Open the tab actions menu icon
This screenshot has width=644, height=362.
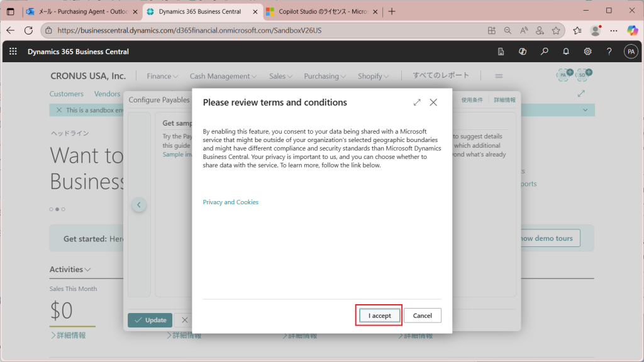[10, 11]
